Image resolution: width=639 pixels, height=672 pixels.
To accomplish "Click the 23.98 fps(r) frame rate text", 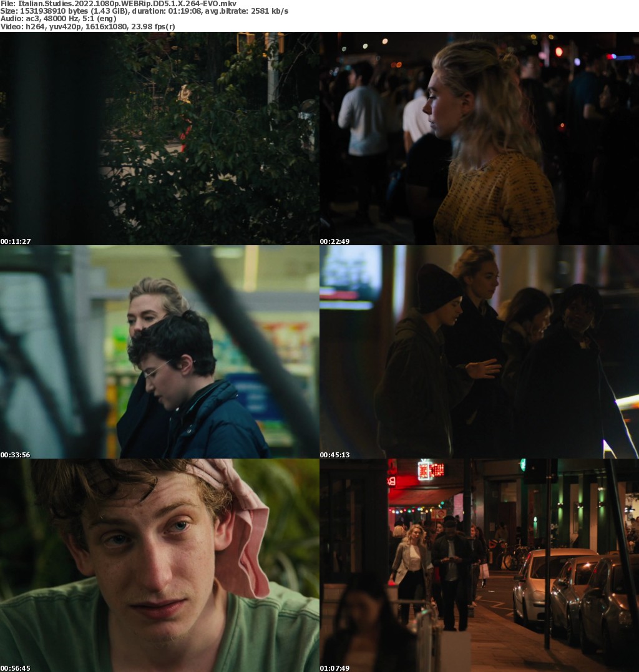I will point(152,26).
